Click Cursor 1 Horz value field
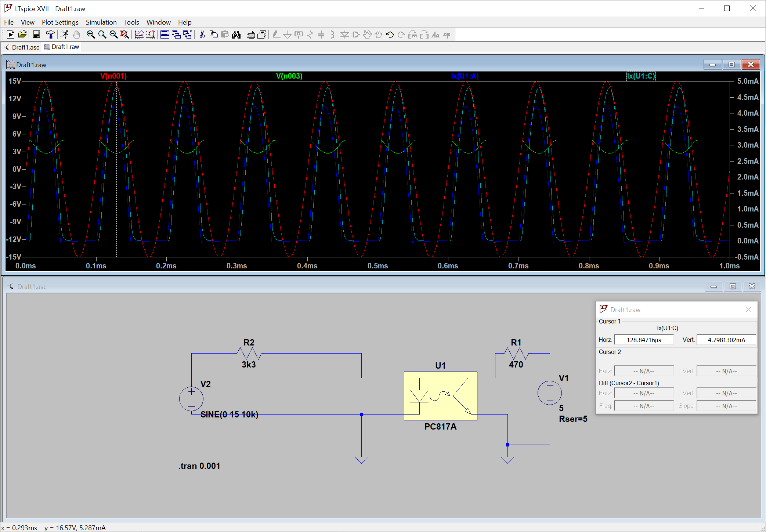 644,340
